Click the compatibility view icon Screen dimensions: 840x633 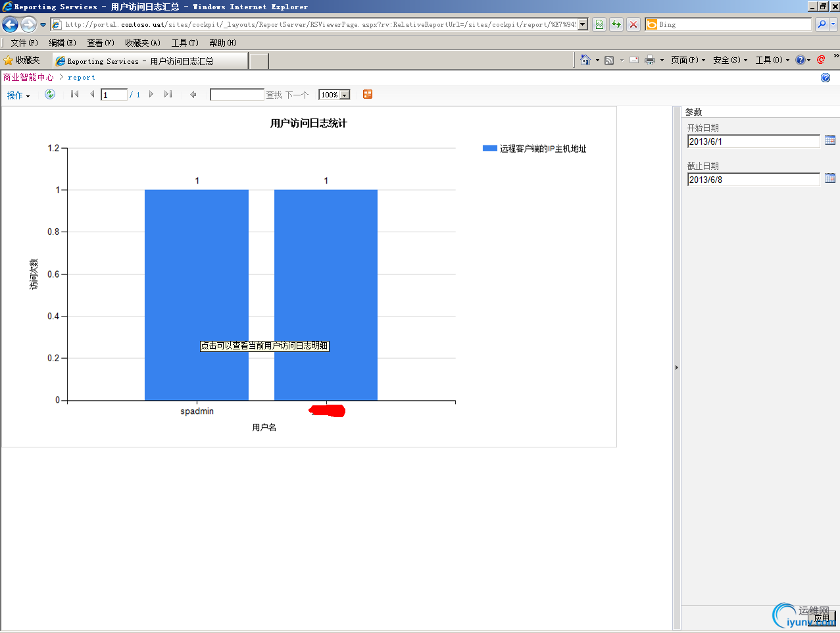pyautogui.click(x=599, y=24)
